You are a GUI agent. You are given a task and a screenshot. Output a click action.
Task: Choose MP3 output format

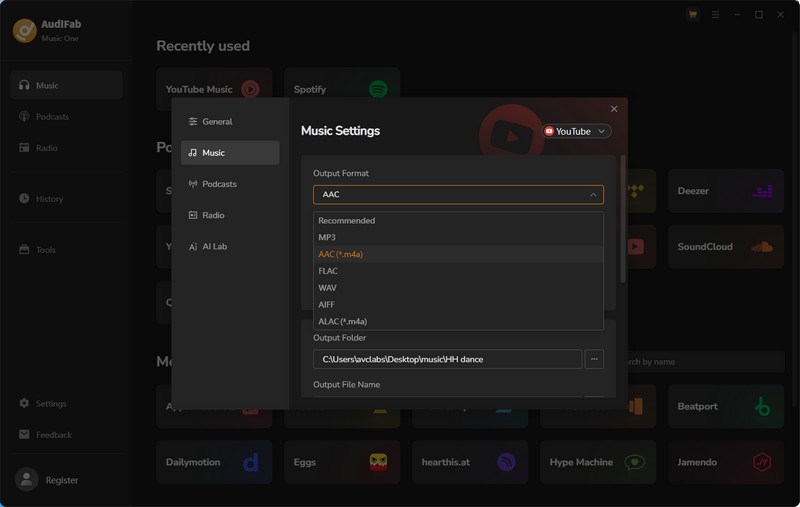coord(458,237)
